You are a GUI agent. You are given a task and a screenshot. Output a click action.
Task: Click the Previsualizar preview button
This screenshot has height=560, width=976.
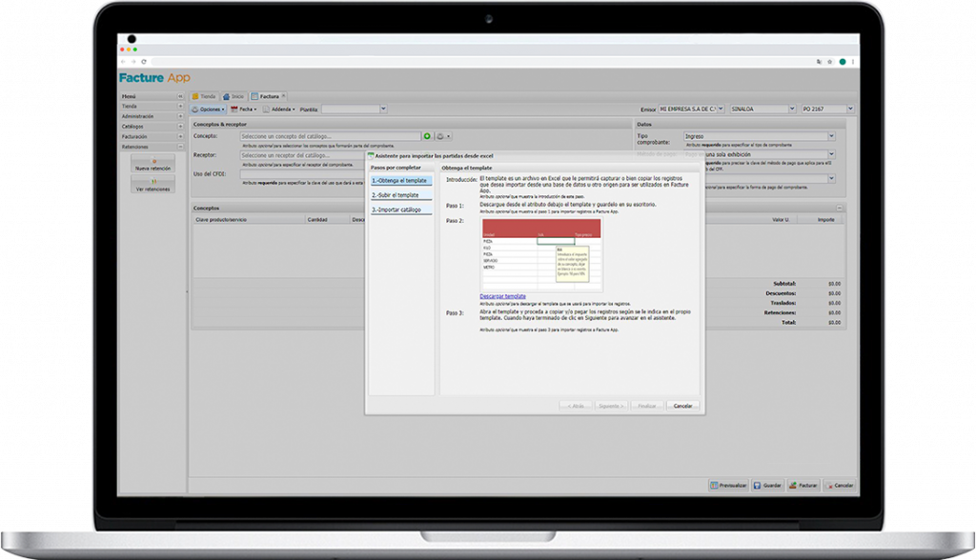click(728, 486)
